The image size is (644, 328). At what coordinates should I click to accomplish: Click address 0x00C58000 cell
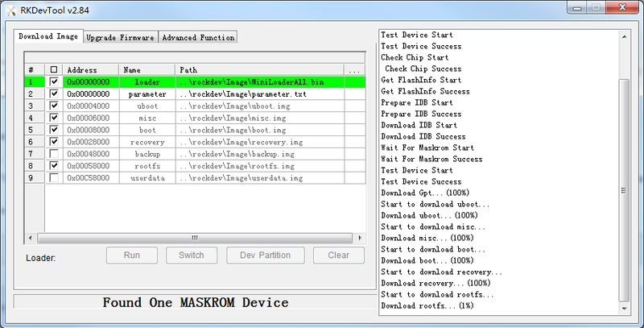[x=91, y=178]
